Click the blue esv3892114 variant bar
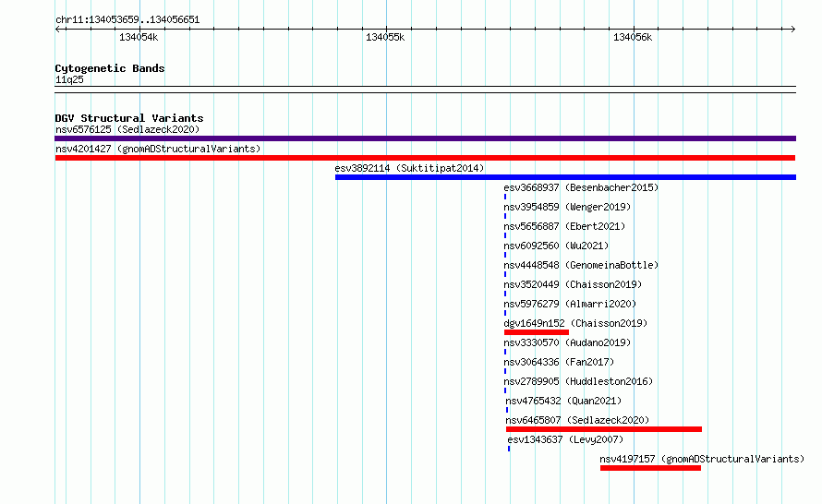This screenshot has height=504, width=822. click(565, 177)
